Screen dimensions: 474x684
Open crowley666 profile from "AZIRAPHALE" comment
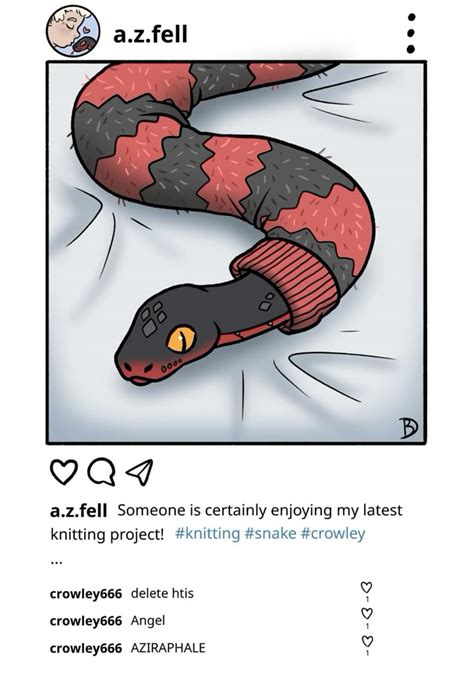[86, 648]
